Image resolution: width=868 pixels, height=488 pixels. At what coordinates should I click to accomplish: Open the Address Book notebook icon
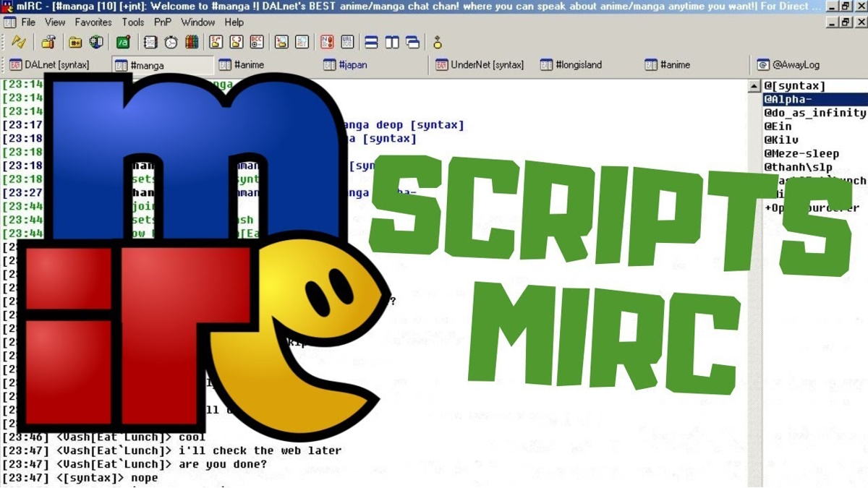(x=150, y=42)
